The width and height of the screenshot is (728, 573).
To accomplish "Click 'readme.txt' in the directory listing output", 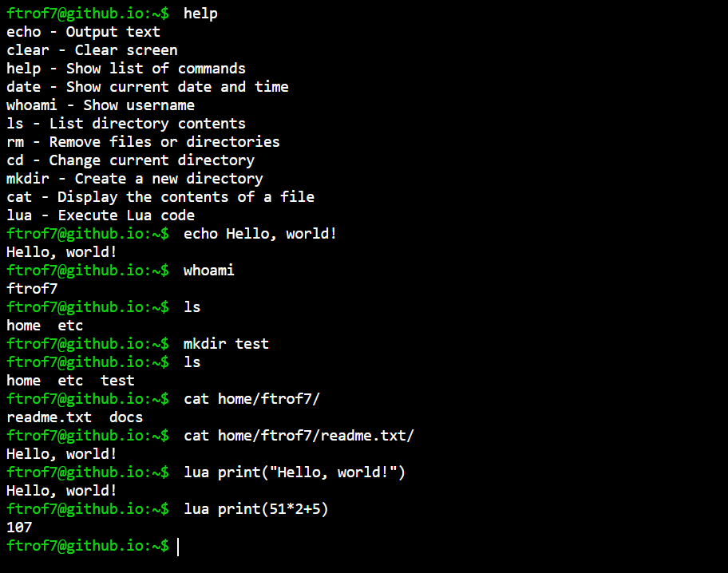I will pos(49,417).
